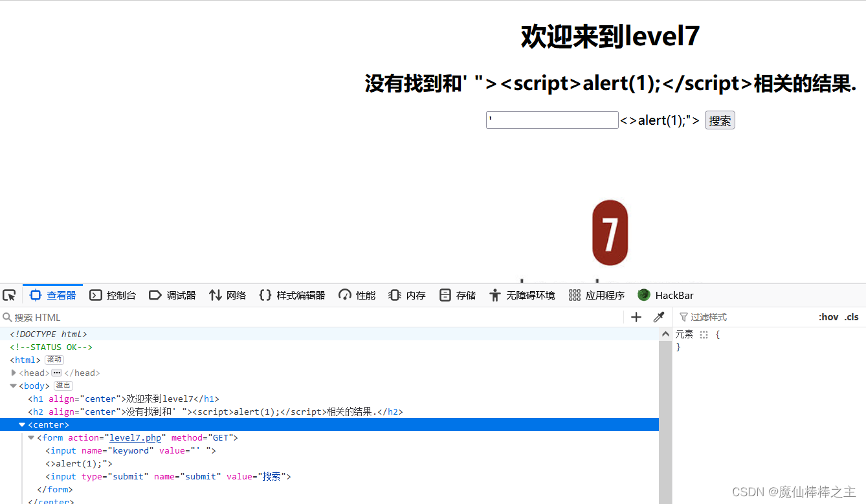Viewport: 866px width, 504px height.
Task: Click the plus icon to add node
Action: click(x=636, y=317)
